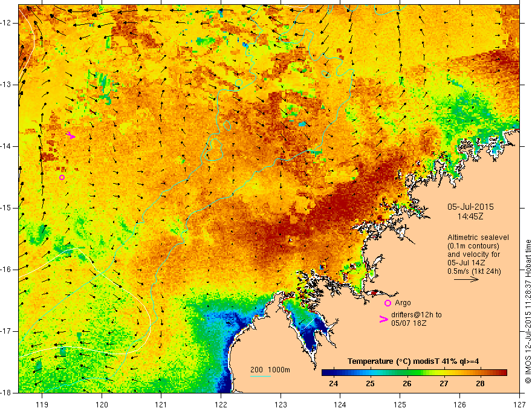Click the 05/07 18Z text

(x=409, y=323)
